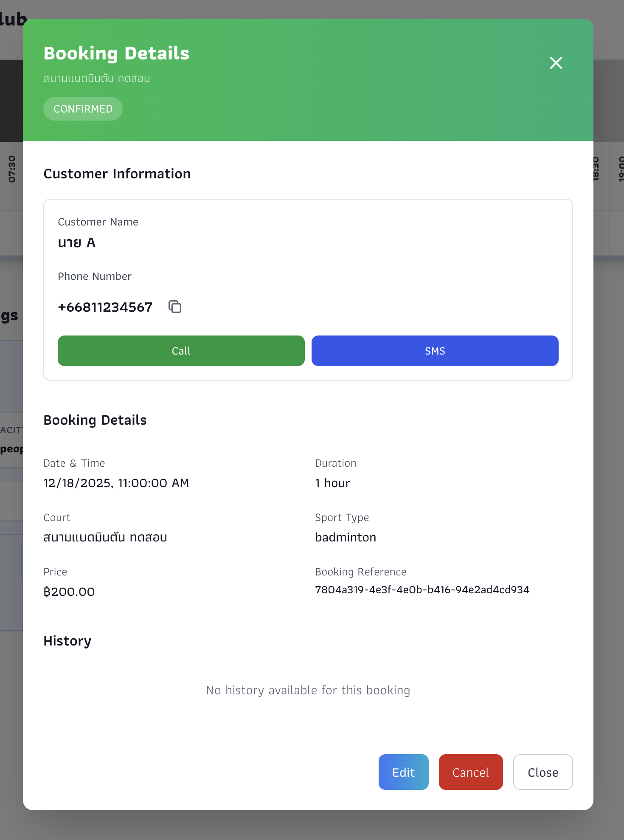Click the ฿200.00 price value
624x840 pixels.
(69, 592)
